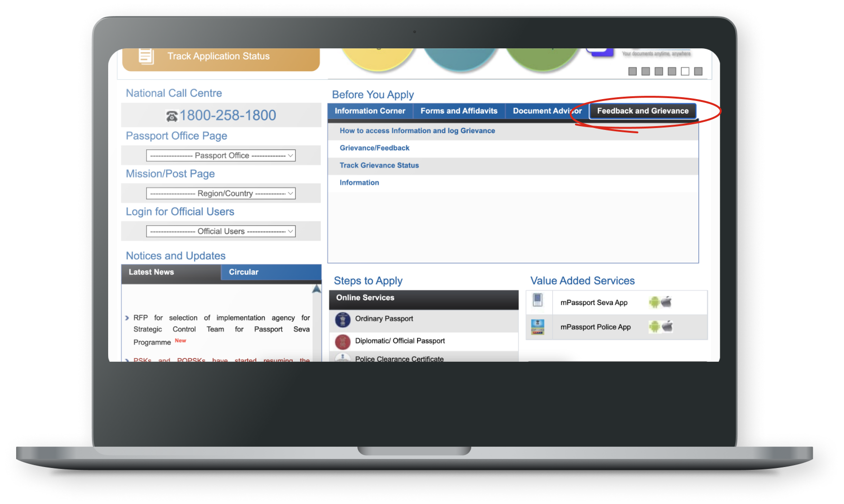Click the mPassport Police App thumbnail icon
The image size is (844, 504).
538,327
